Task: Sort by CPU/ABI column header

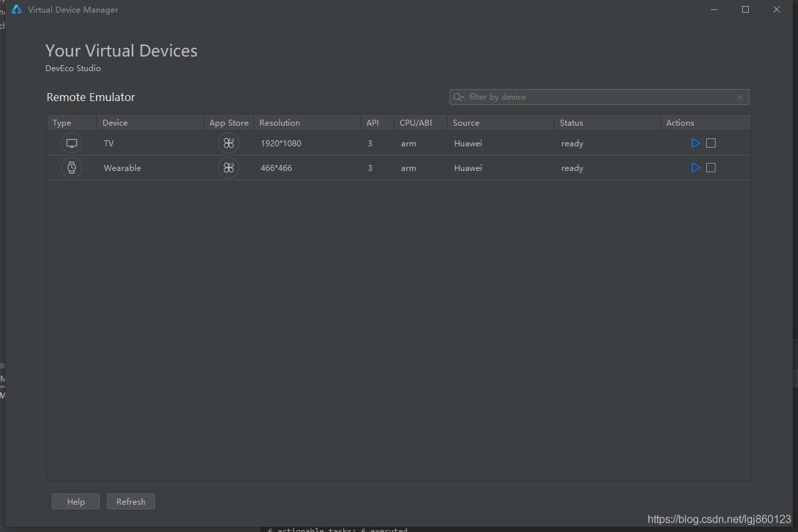Action: pyautogui.click(x=421, y=122)
